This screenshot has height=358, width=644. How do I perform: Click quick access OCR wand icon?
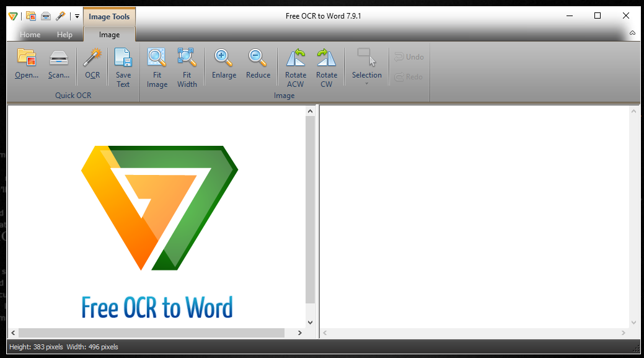coord(61,16)
